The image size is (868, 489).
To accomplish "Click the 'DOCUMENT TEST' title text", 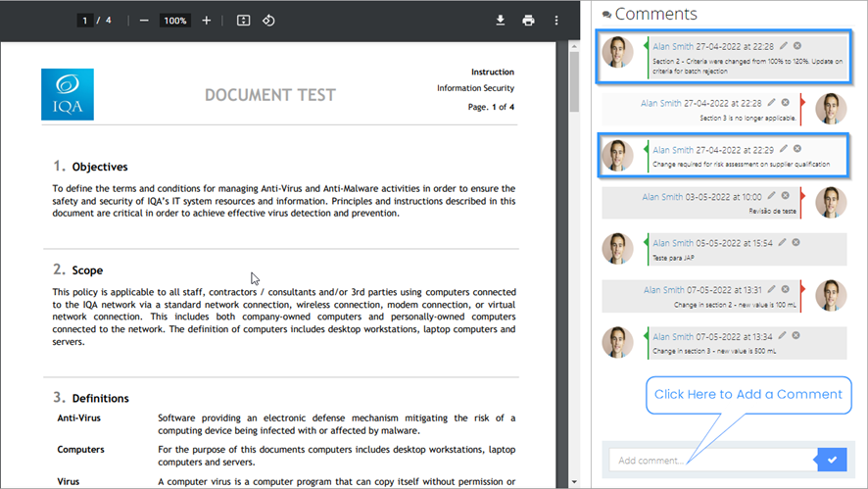I will point(270,95).
